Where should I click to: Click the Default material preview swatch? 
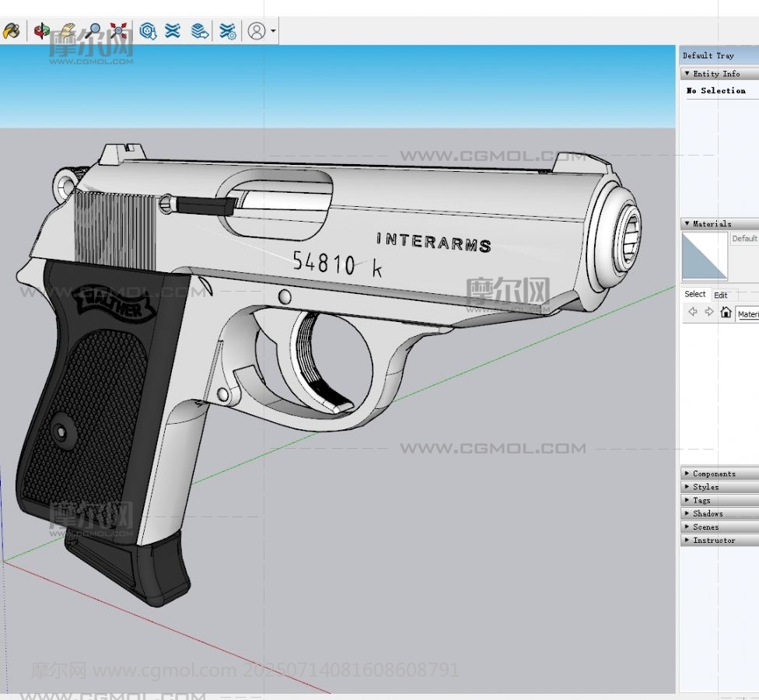click(705, 256)
